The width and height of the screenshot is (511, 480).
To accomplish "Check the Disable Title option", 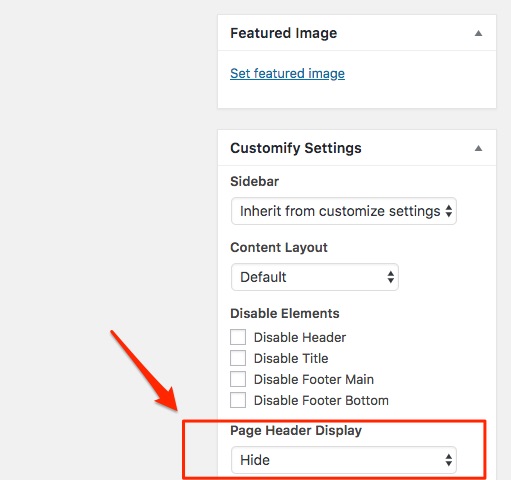I will (238, 358).
